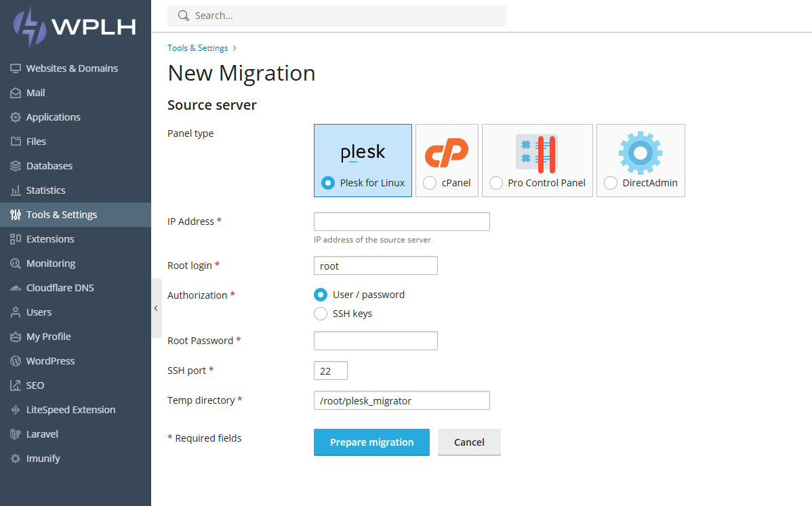The width and height of the screenshot is (812, 506).
Task: Open the Extensions menu item
Action: 76,239
